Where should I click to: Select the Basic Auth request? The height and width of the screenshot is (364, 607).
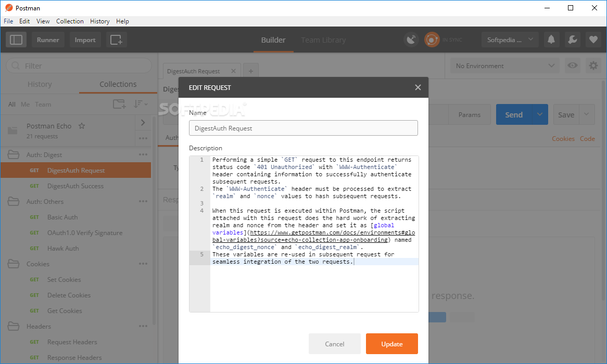pos(76,217)
